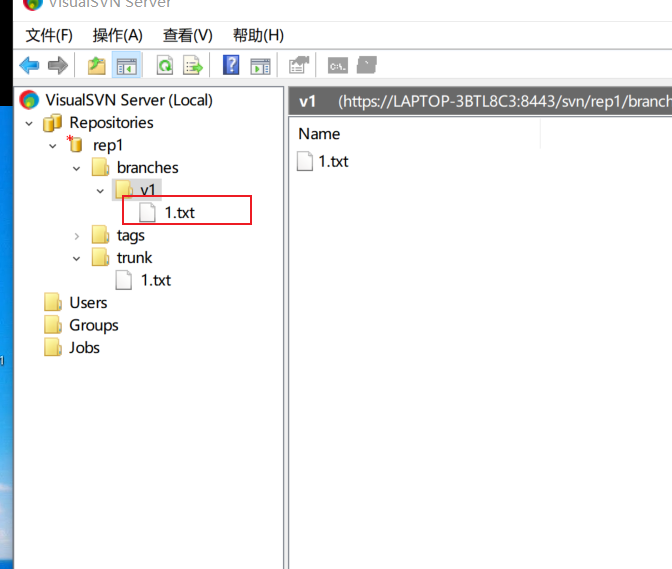Collapse the branches folder
Viewport: 672px width, 569px height.
(77, 169)
